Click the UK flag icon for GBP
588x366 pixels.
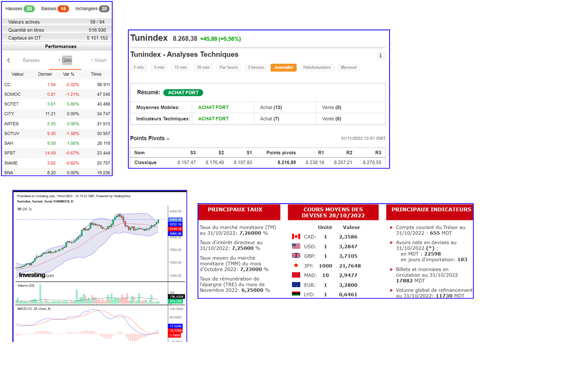click(296, 256)
